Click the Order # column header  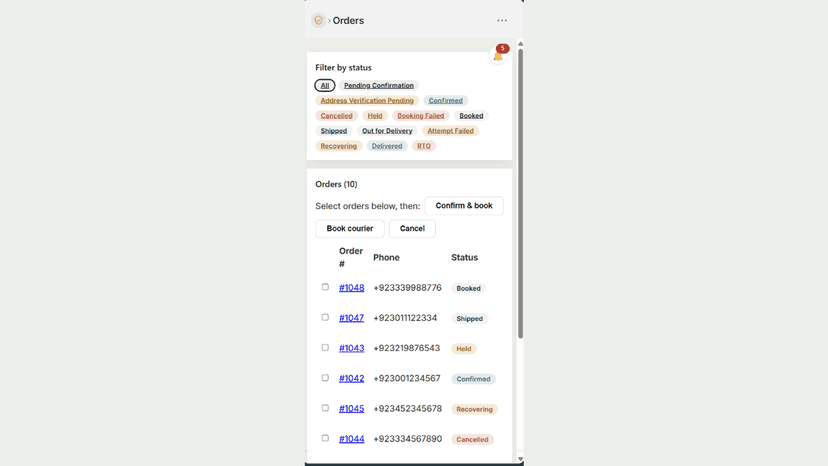351,257
